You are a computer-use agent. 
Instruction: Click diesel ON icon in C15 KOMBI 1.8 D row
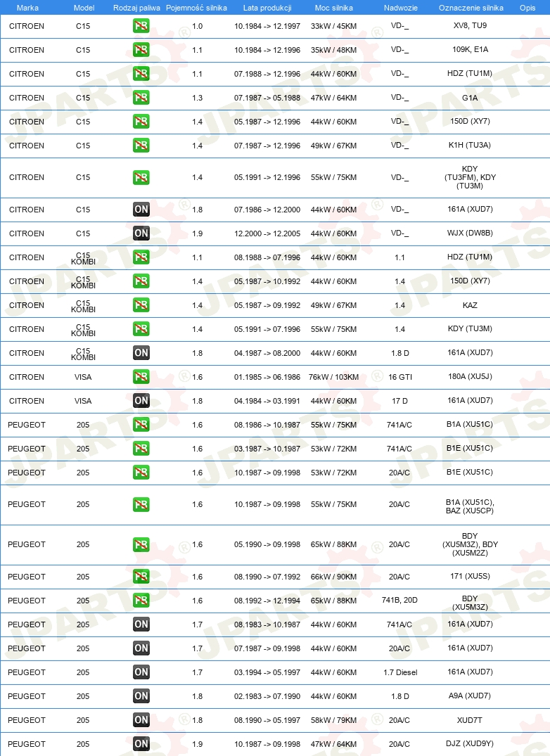tap(141, 353)
